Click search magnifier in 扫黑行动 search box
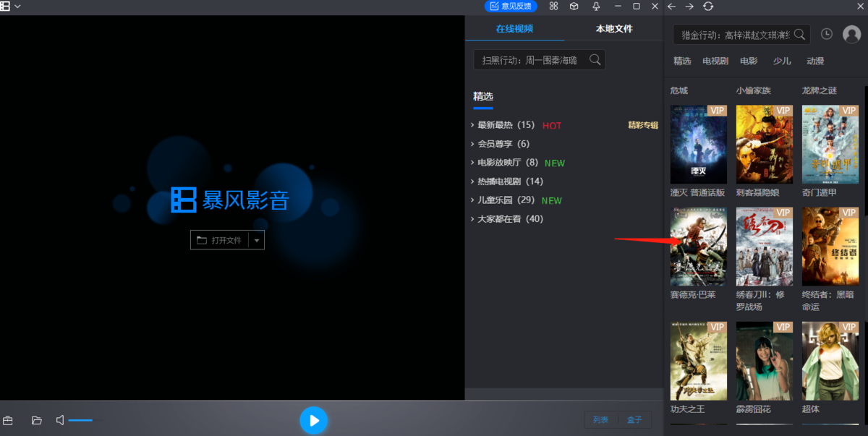The height and width of the screenshot is (436, 868). [595, 59]
